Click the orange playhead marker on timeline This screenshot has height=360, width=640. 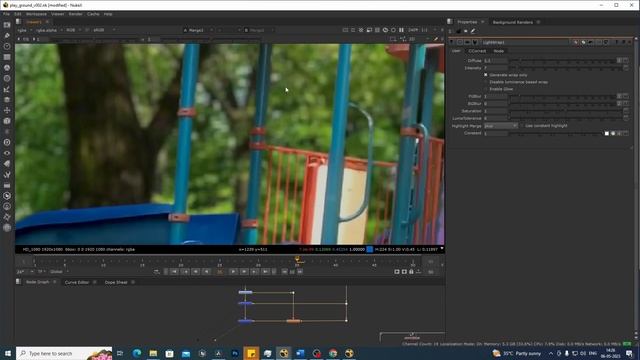(298, 259)
